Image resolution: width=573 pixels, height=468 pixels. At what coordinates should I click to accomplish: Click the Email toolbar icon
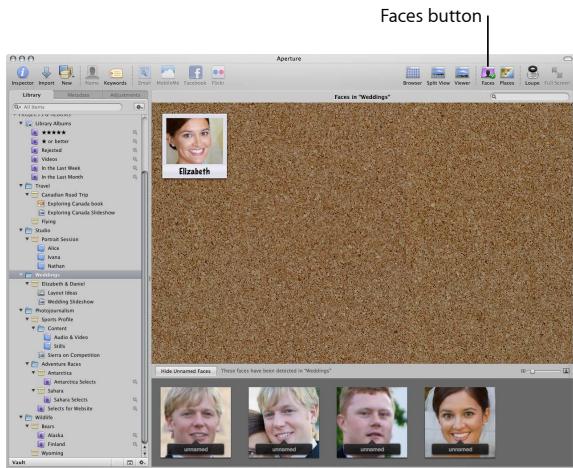tap(144, 76)
